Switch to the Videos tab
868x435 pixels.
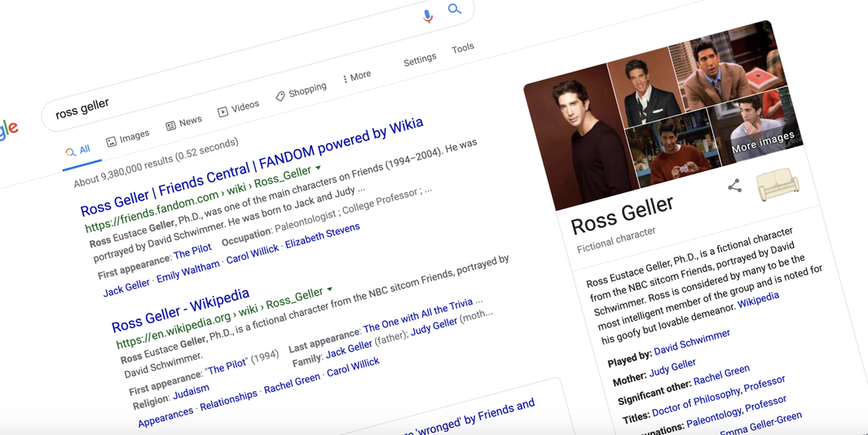pos(239,108)
